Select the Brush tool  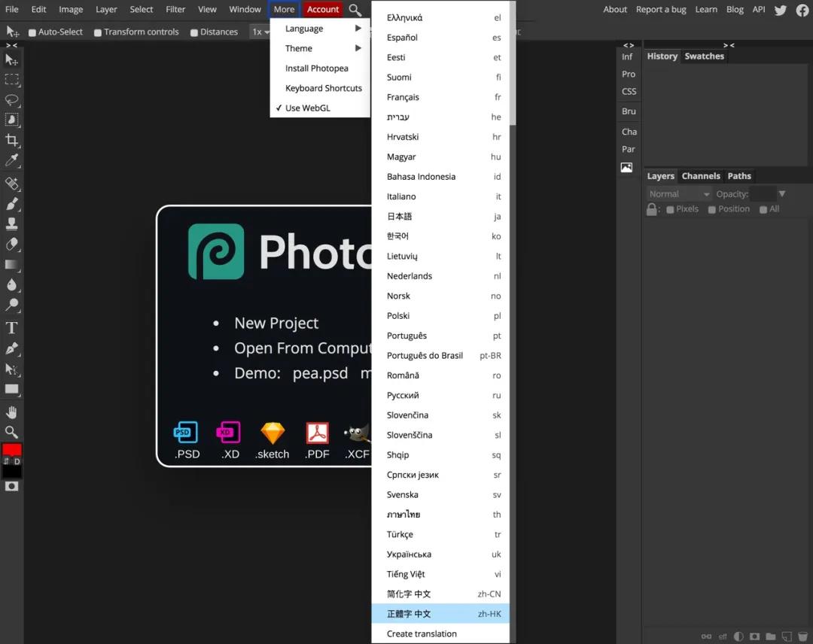click(x=12, y=204)
